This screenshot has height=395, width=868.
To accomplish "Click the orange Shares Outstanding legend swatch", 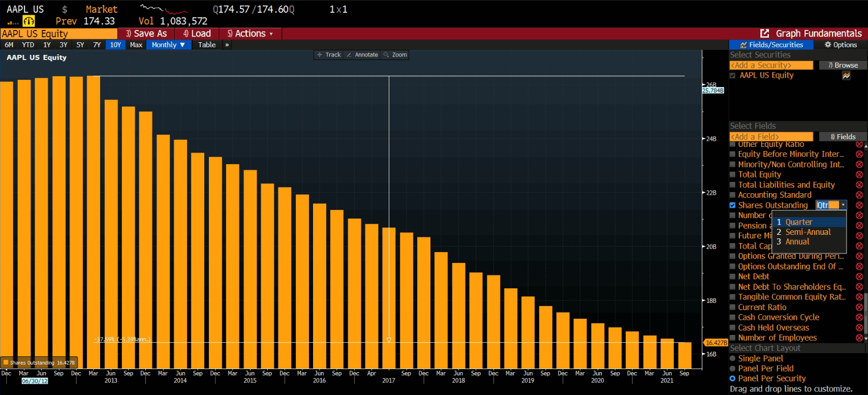I will click(6, 362).
